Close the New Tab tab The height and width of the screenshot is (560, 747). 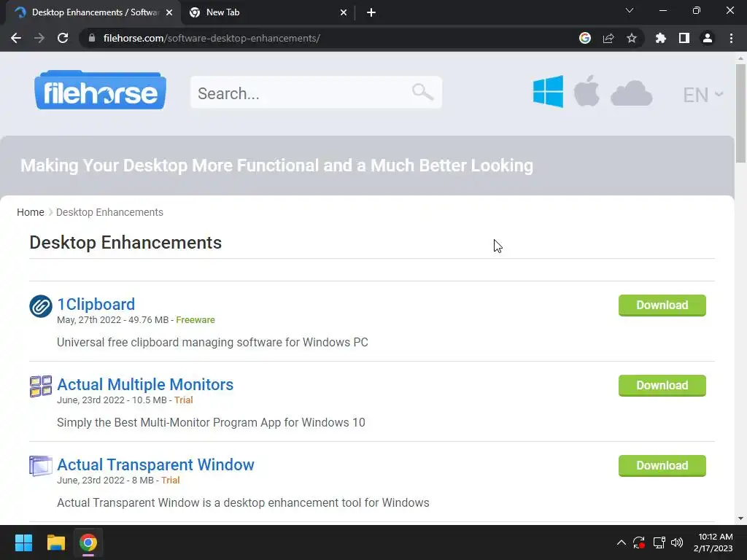tap(344, 12)
